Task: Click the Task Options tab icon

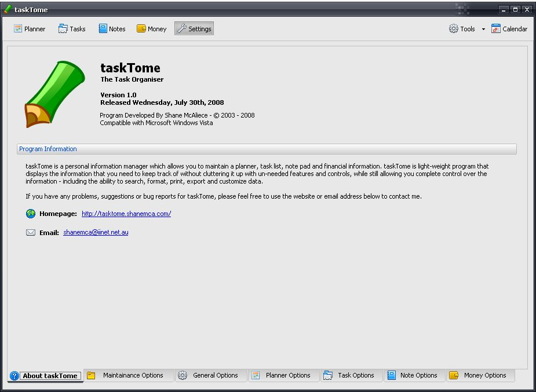Action: tap(328, 375)
